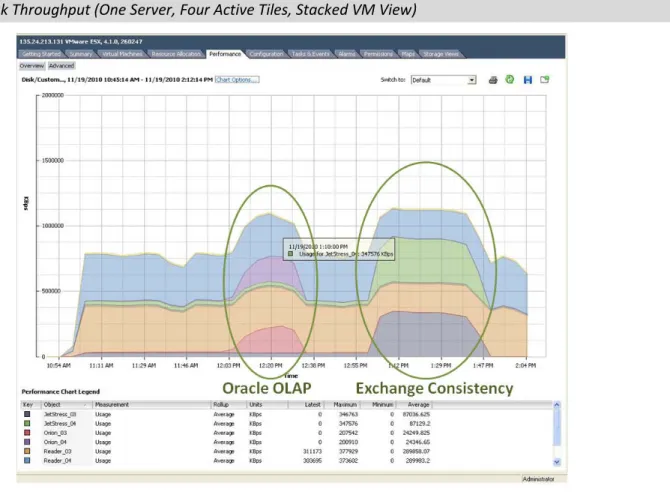Switch to the Getting Started tab
Screen dimensions: 670x492
click(41, 54)
